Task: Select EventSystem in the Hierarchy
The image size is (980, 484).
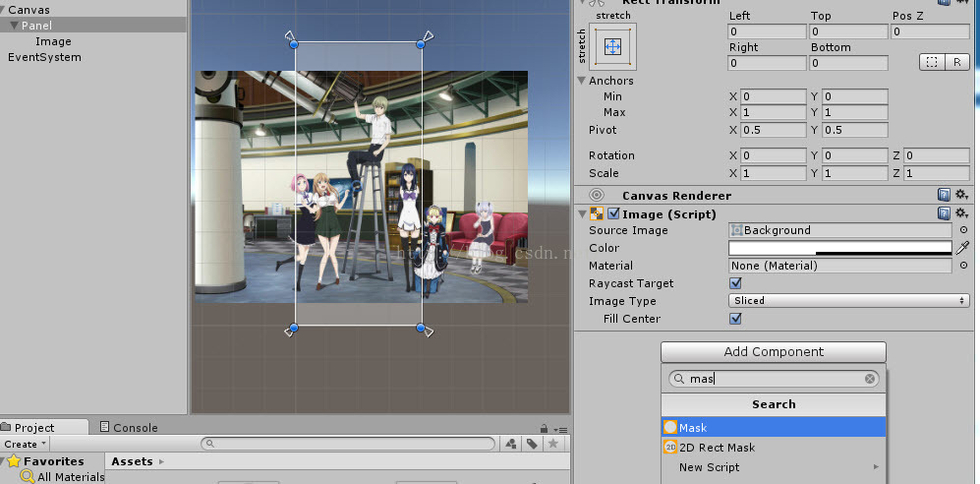Action: pos(44,57)
